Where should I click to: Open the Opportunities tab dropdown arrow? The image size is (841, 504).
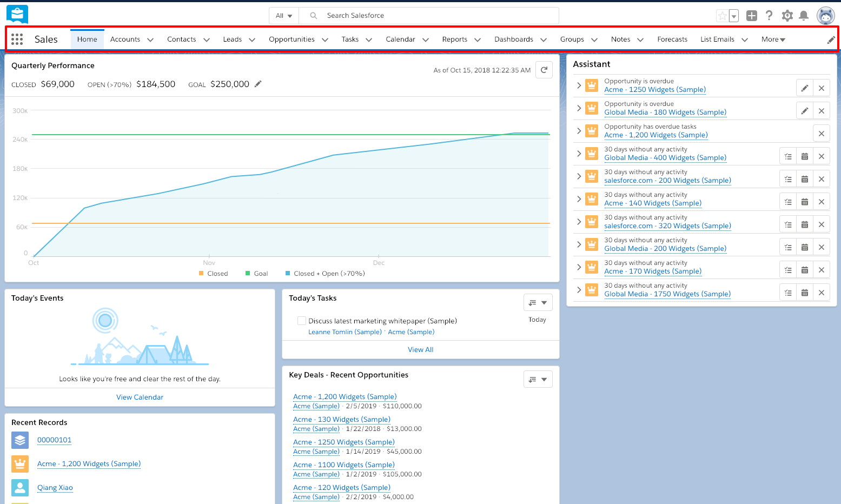325,39
